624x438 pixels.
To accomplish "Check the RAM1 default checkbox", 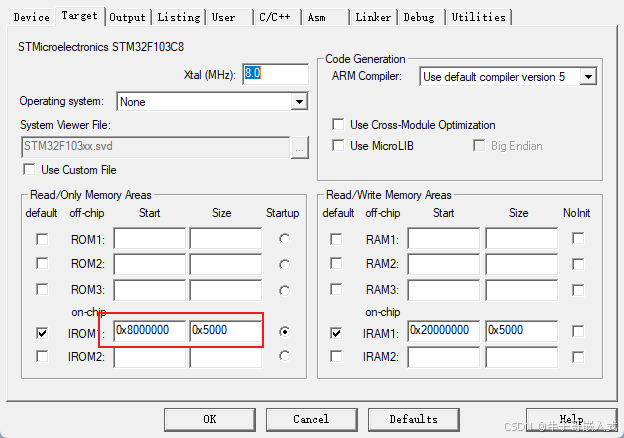I will 336,239.
